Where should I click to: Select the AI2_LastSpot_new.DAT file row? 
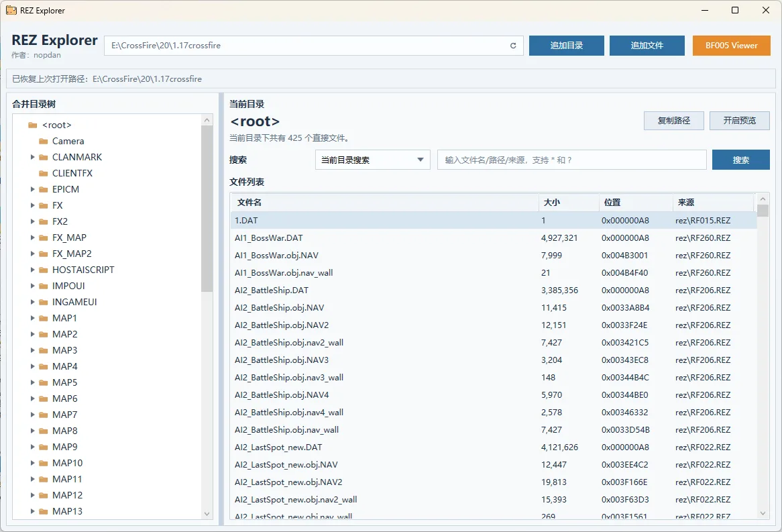(x=494, y=447)
